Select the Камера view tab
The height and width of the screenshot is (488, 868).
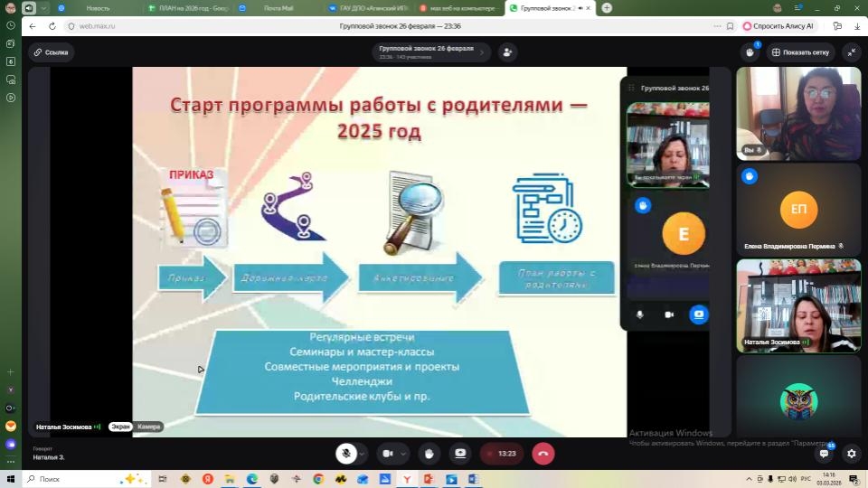pyautogui.click(x=150, y=427)
